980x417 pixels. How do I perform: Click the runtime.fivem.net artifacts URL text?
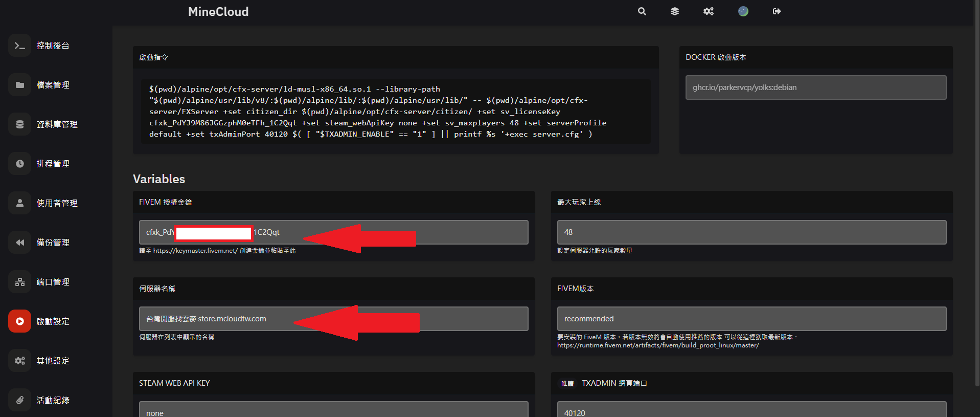coord(658,345)
